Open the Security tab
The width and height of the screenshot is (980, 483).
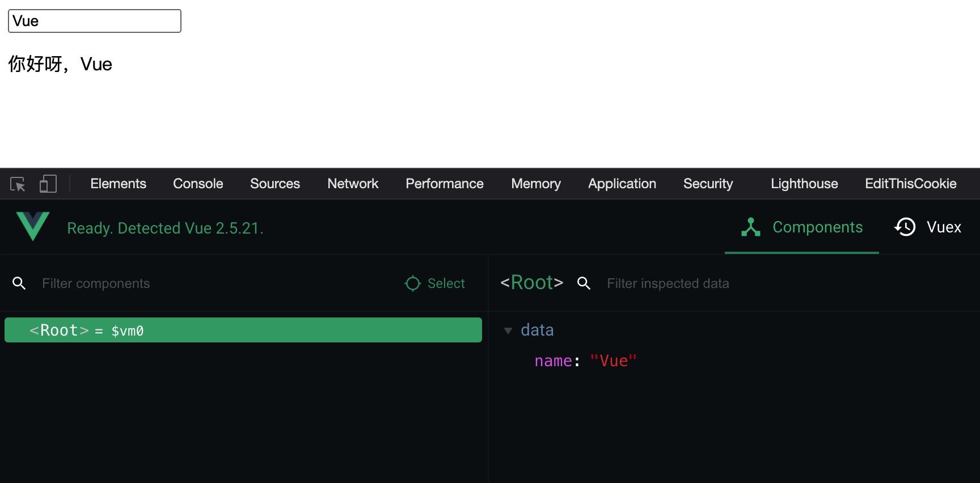[708, 184]
